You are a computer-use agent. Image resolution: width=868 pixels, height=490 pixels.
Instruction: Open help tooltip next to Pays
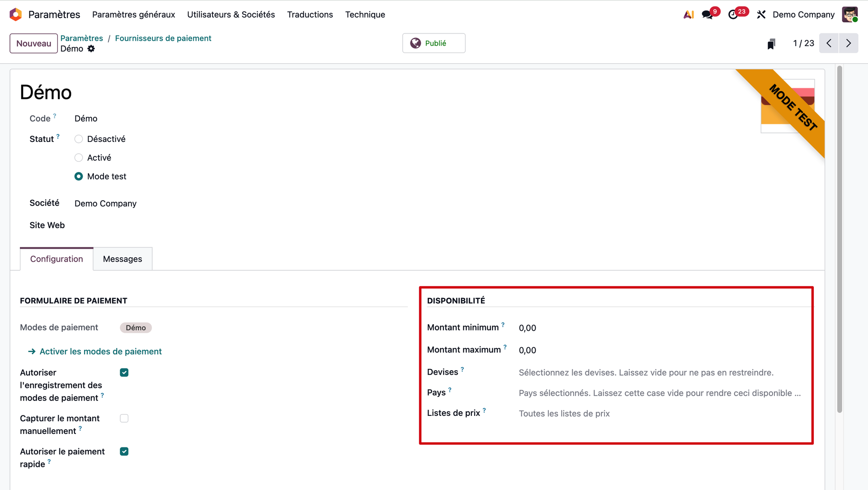click(450, 390)
